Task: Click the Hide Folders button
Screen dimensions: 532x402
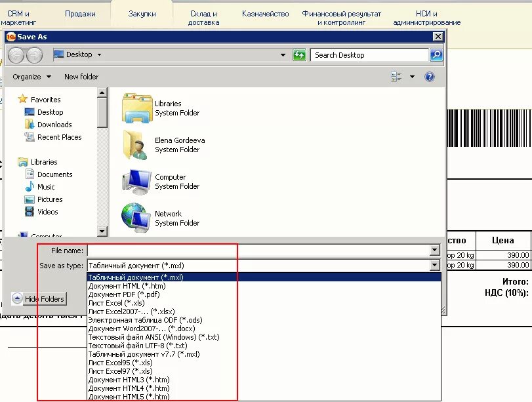Action: 38,299
